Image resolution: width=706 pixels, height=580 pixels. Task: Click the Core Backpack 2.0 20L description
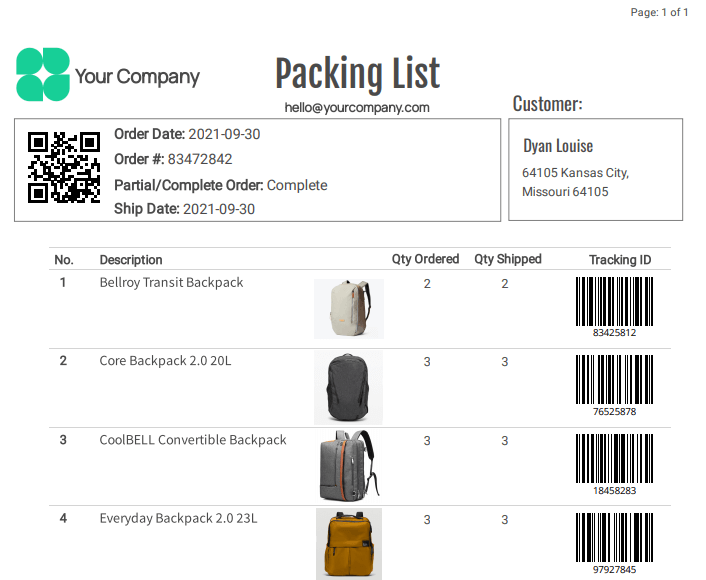click(x=165, y=361)
